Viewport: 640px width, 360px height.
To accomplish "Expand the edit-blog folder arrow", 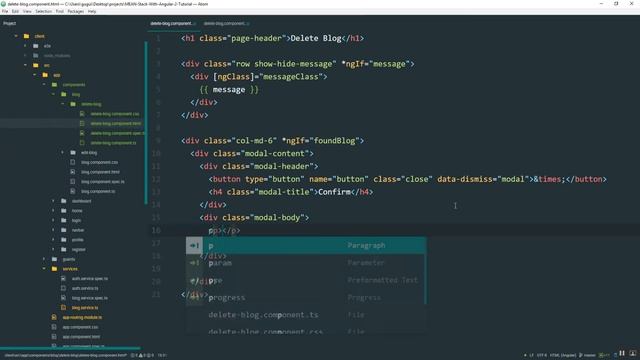I will coord(63,153).
